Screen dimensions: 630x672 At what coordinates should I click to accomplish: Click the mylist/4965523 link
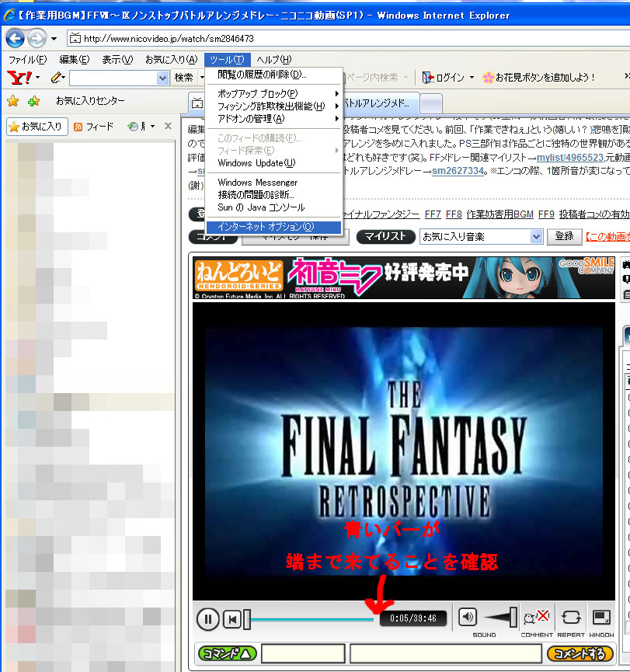click(x=570, y=158)
